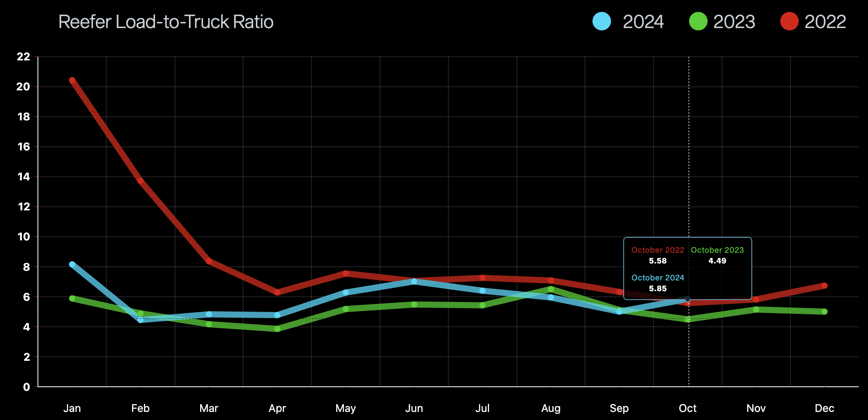Screen dimensions: 868x420
Task: Click the 2024 June data point
Action: pos(414,281)
